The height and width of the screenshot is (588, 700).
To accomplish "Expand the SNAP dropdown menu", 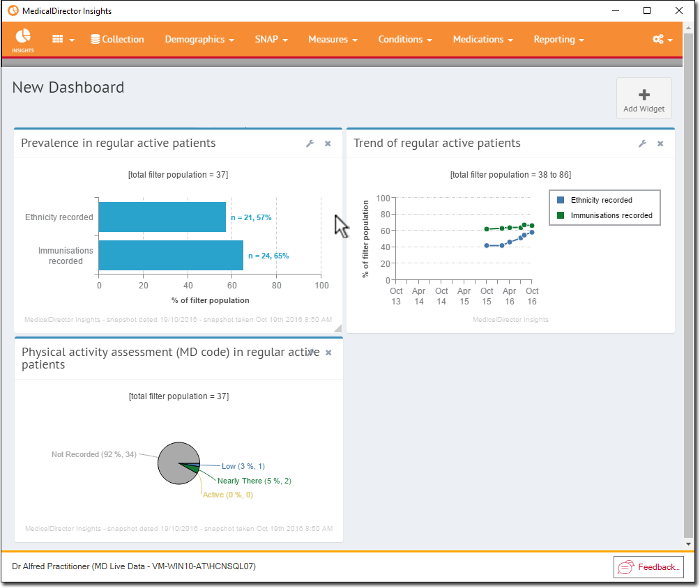I will pos(271,40).
